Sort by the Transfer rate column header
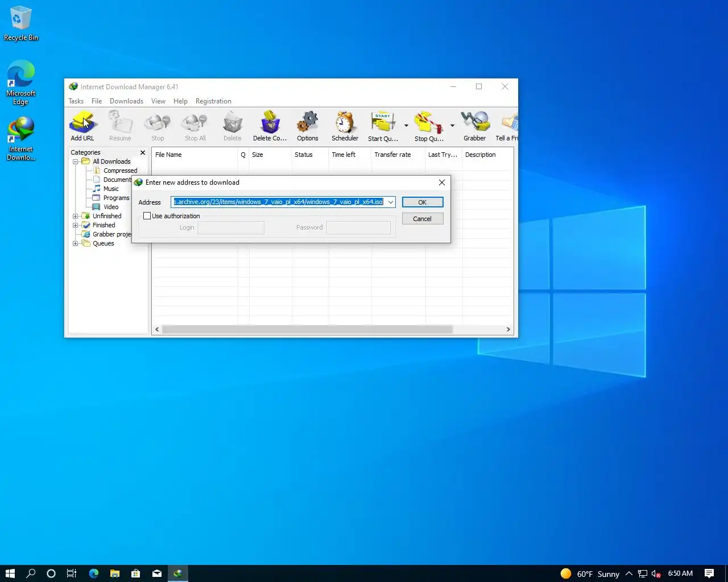This screenshot has width=728, height=582. click(x=398, y=155)
